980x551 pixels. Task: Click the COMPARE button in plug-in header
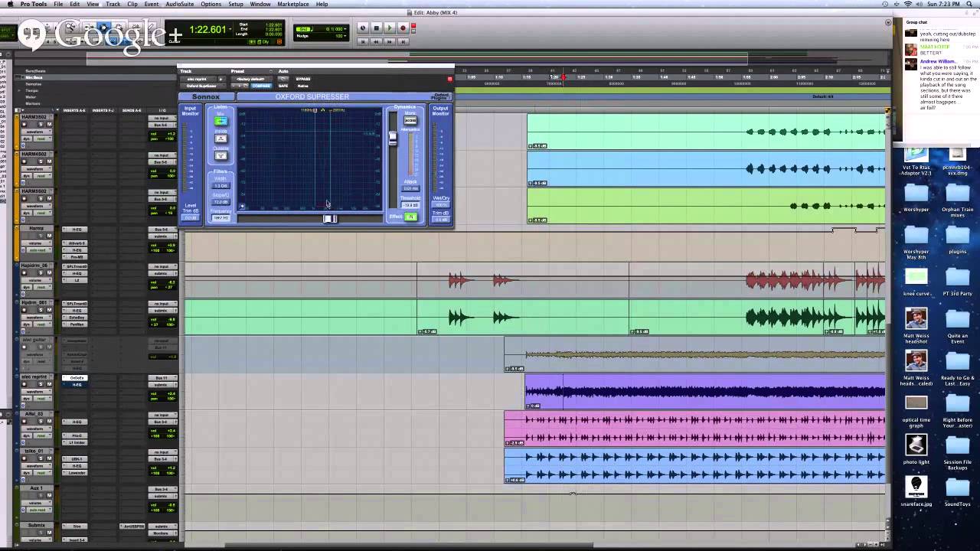260,86
